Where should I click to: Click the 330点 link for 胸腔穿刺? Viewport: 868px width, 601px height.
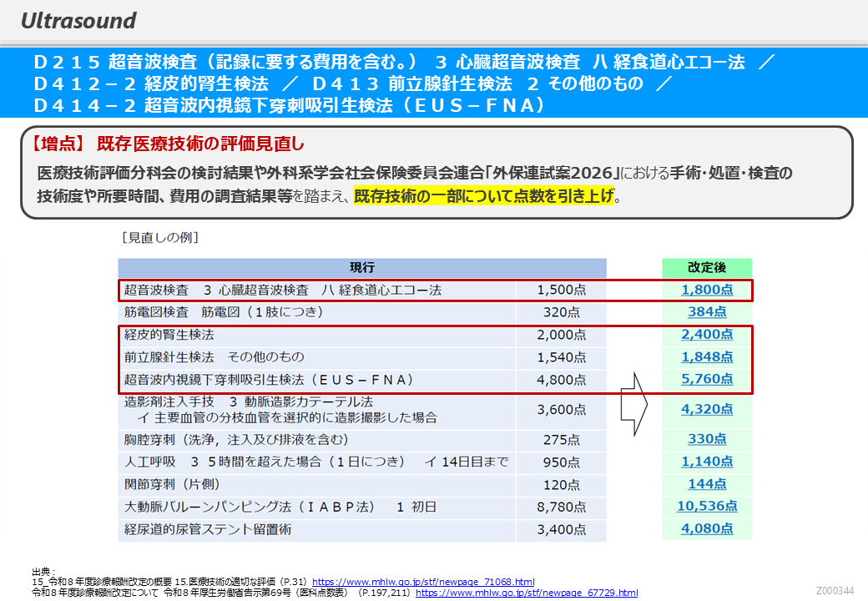pyautogui.click(x=707, y=439)
